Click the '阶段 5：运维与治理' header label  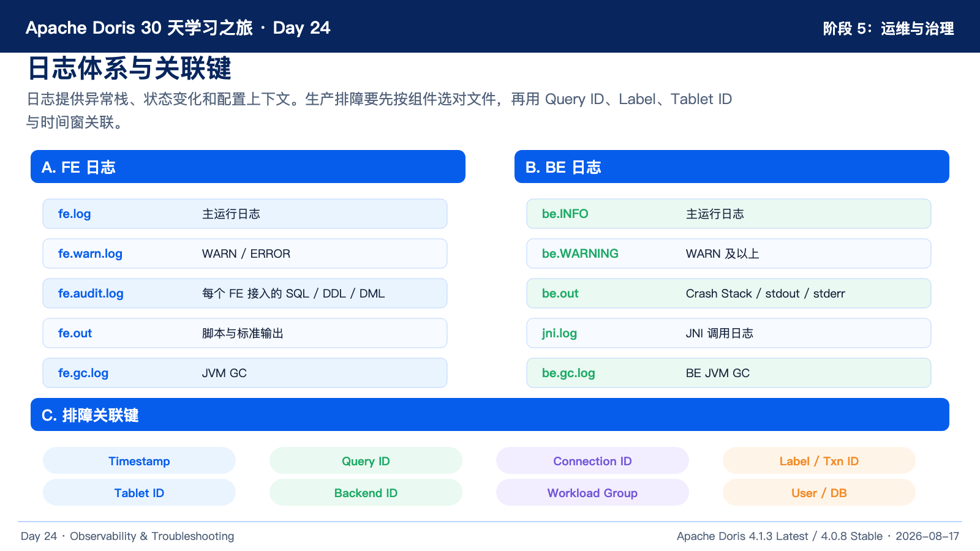click(x=888, y=28)
